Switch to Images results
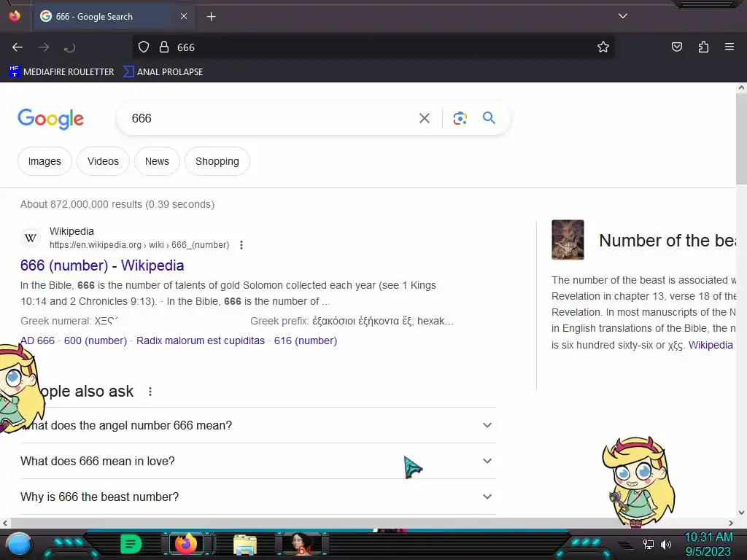 coord(44,161)
